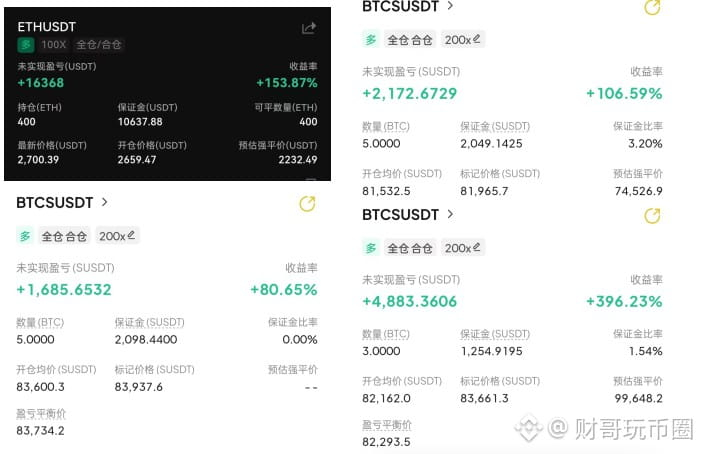Share the ETHUSDT position card

pos(309,28)
